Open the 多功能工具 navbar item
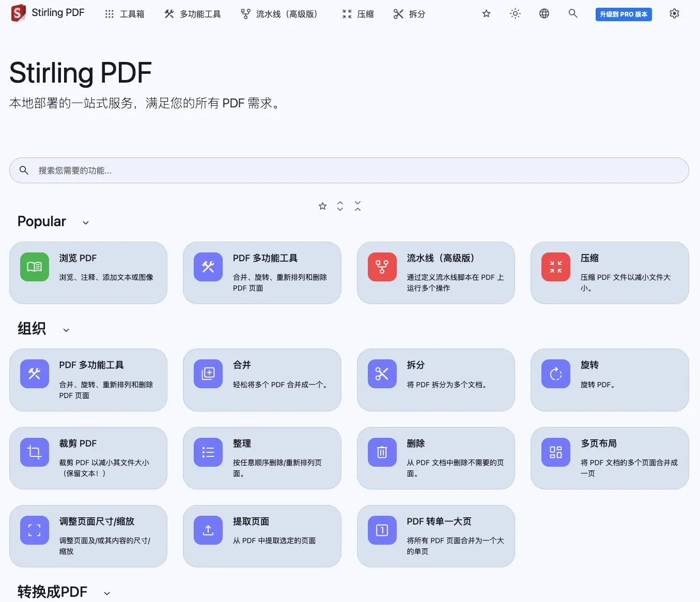700x602 pixels. click(193, 14)
